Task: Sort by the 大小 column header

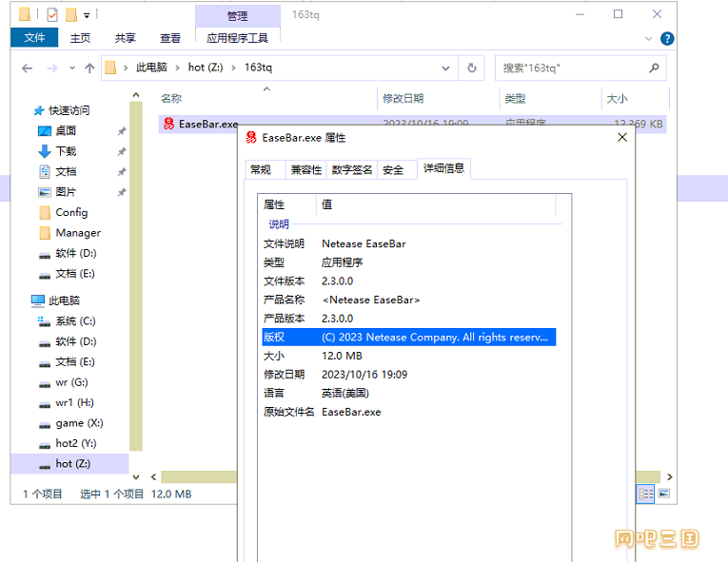Action: pyautogui.click(x=635, y=98)
